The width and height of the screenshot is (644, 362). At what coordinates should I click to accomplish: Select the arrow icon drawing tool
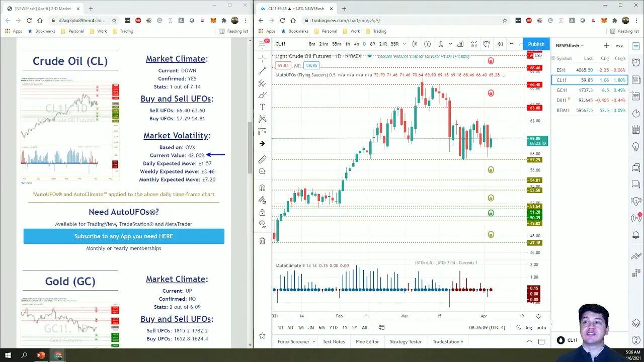pos(262,143)
